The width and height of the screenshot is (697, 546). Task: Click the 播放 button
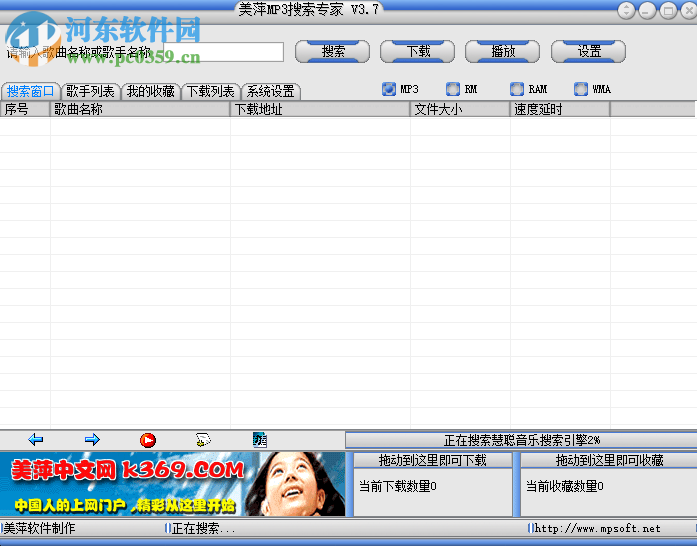[x=503, y=52]
